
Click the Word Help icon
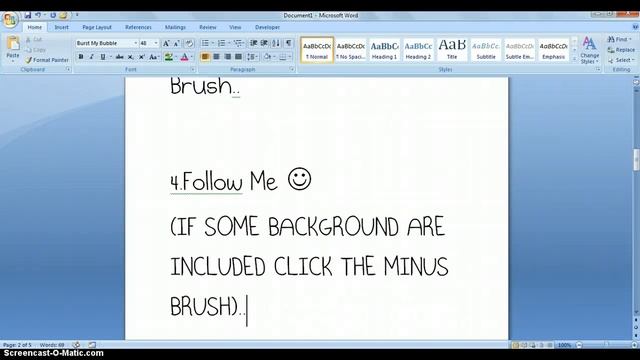pyautogui.click(x=635, y=27)
